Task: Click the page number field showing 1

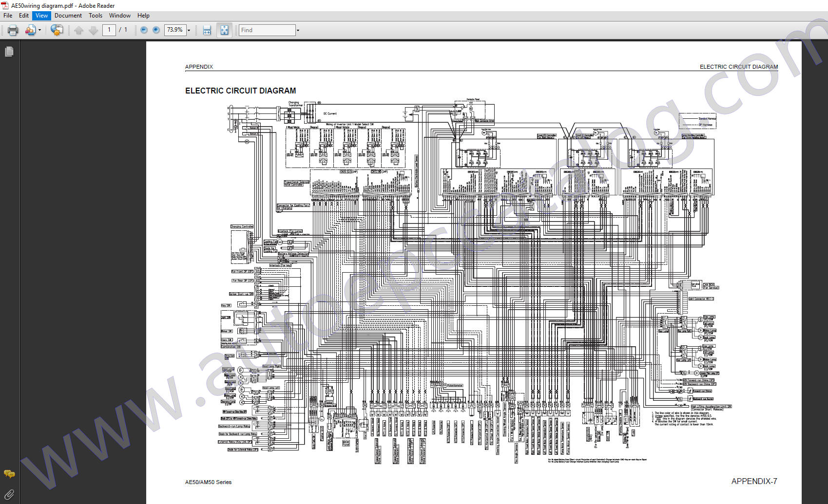Action: coord(110,30)
